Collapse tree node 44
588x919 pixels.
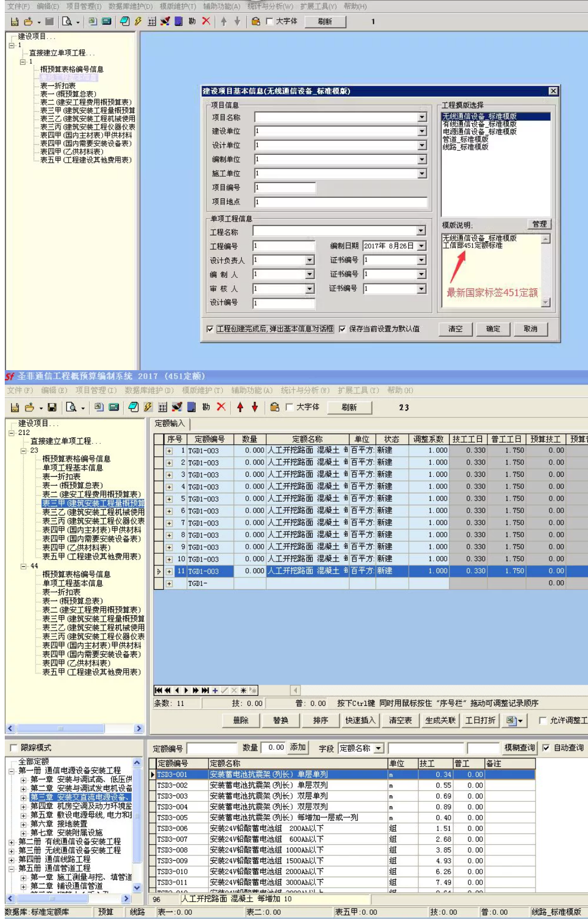coord(23,566)
